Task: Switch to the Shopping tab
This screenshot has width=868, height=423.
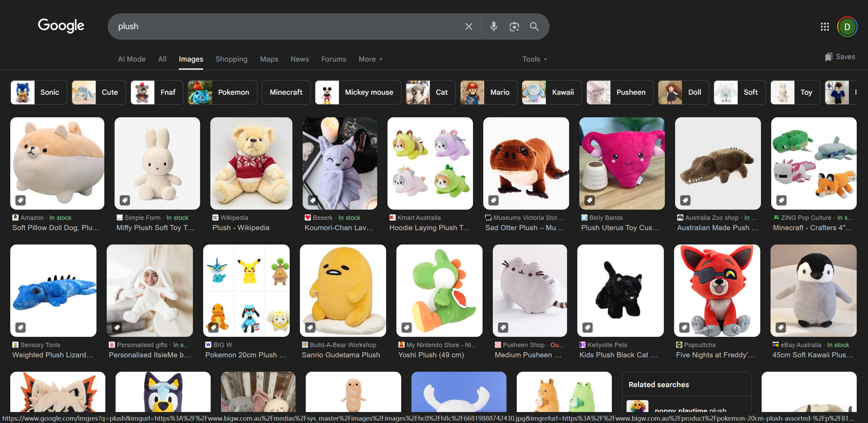Action: [231, 59]
